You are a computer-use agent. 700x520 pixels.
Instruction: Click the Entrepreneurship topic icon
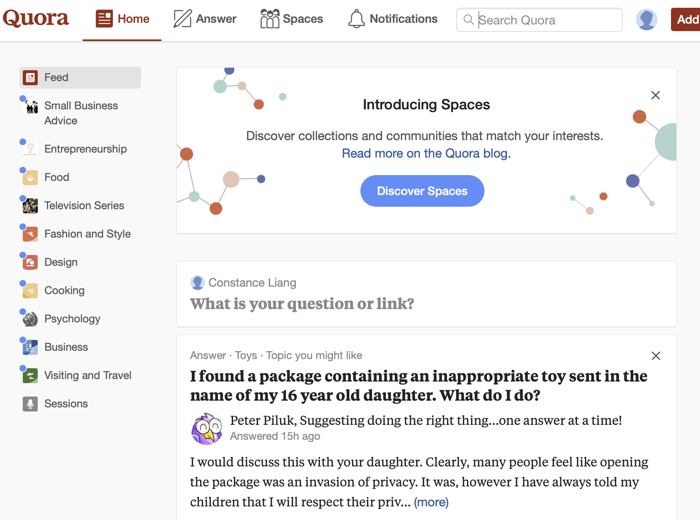pyautogui.click(x=30, y=149)
